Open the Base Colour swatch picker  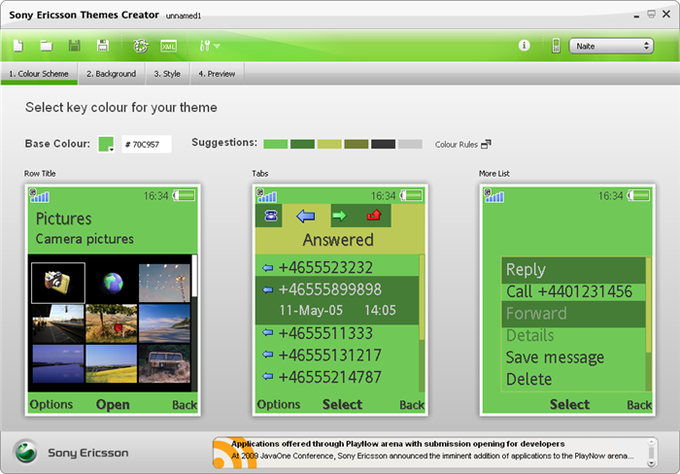pos(106,144)
